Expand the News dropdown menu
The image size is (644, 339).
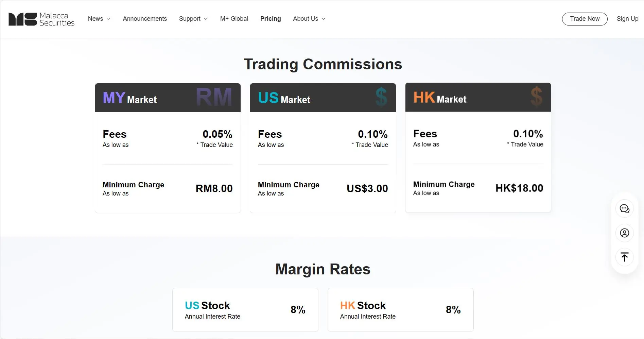pos(99,19)
